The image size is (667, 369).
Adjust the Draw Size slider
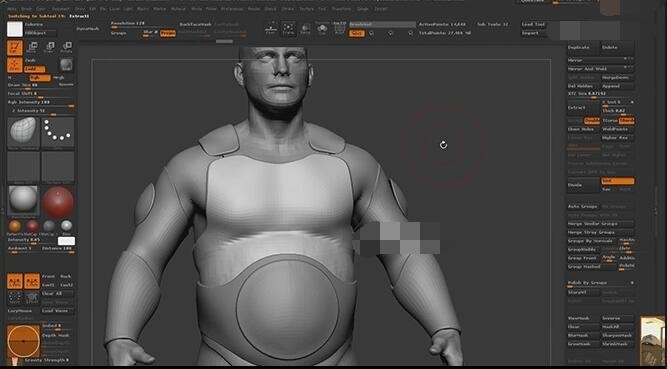(41, 86)
